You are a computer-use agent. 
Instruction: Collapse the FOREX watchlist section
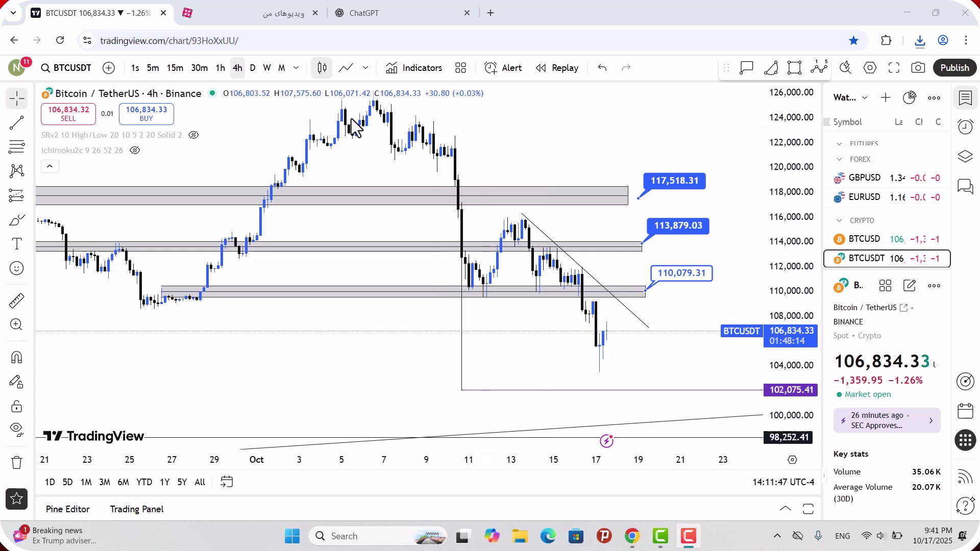[839, 159]
